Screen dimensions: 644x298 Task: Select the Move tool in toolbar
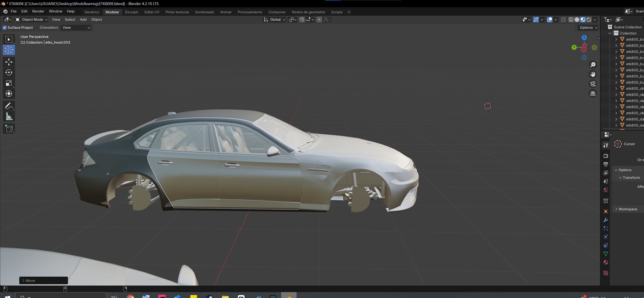(x=9, y=62)
